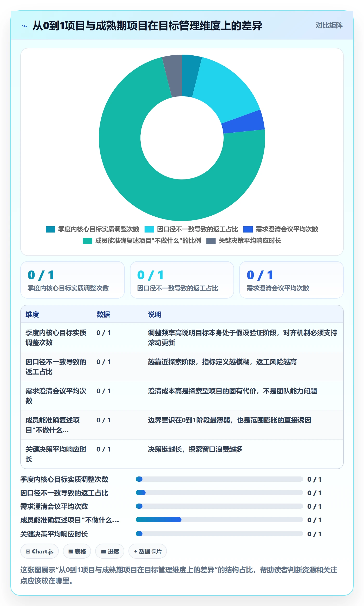This screenshot has width=364, height=606.
Task: Select the Chart.js chip
Action: coord(40,551)
